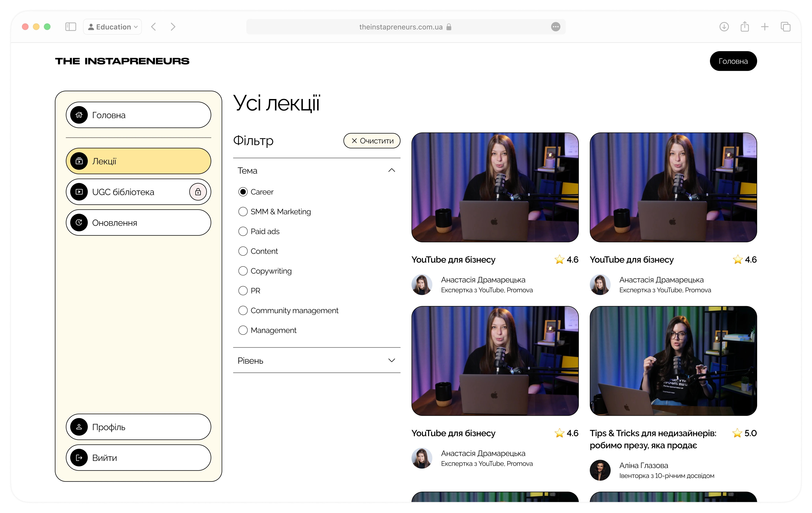This screenshot has height=513, width=812.
Task: Select the Copywriting radio option
Action: (243, 271)
